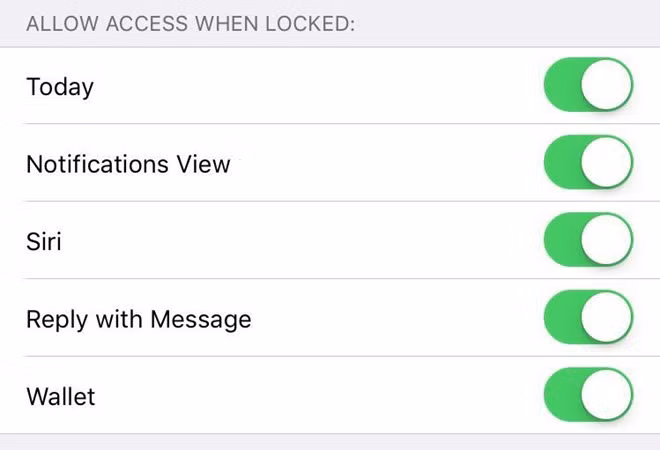Click the Reply with Message label
This screenshot has width=660, height=450.
pyautogui.click(x=138, y=320)
